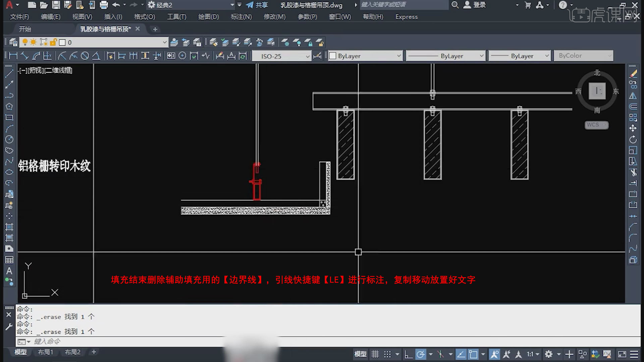Screen dimensions: 644x362
Task: Click the Erase tool icon
Action: [633, 74]
